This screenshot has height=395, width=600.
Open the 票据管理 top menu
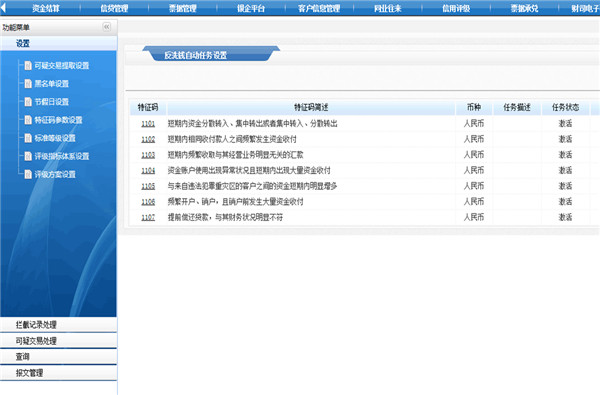(x=183, y=8)
